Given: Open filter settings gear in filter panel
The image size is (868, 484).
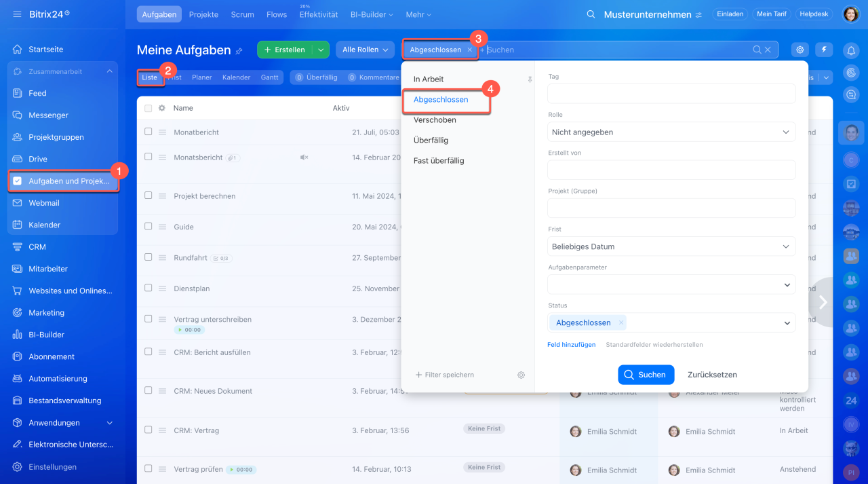Looking at the screenshot, I should 521,375.
